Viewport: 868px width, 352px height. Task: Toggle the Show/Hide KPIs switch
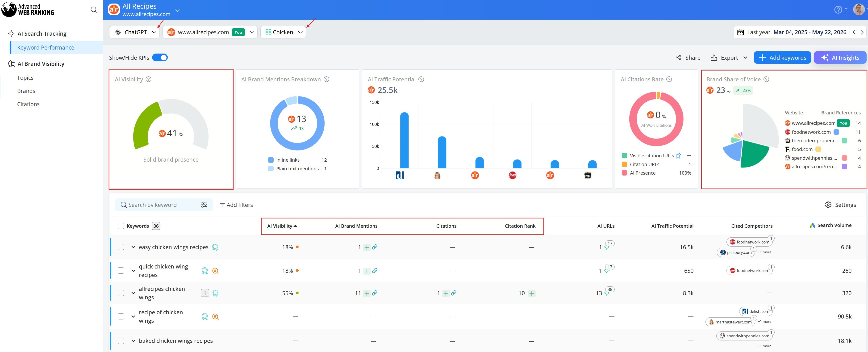tap(160, 58)
